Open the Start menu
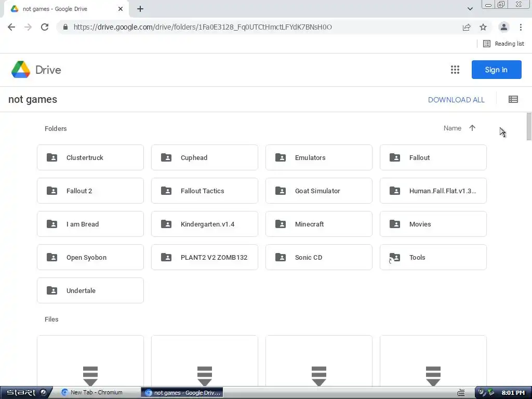 (26, 393)
